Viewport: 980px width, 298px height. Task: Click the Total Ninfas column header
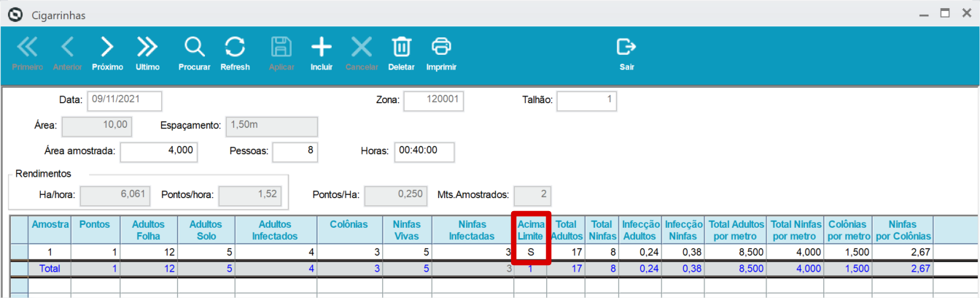pyautogui.click(x=602, y=229)
